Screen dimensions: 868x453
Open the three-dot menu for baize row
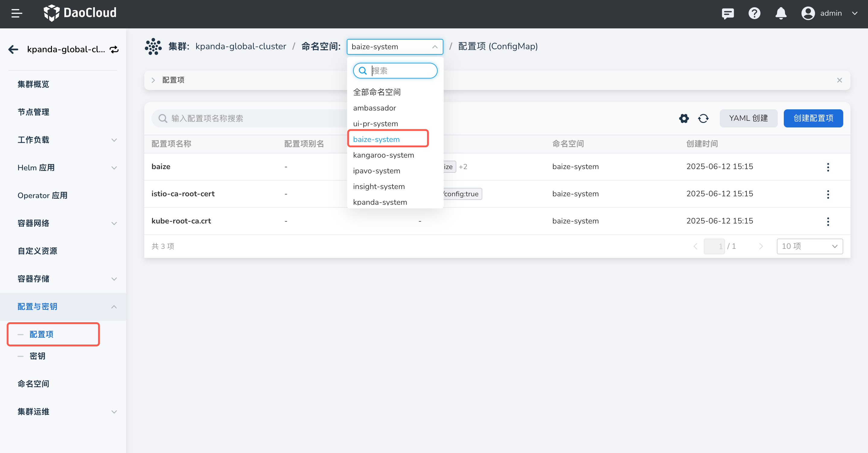(x=828, y=167)
